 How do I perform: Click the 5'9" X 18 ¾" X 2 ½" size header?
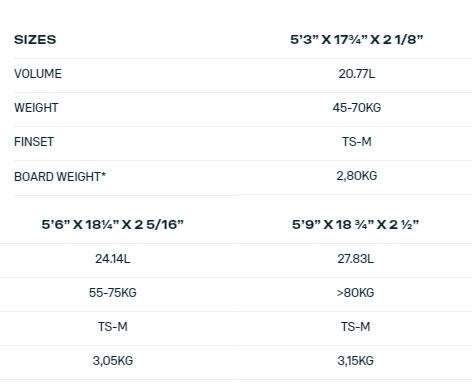[x=355, y=225]
